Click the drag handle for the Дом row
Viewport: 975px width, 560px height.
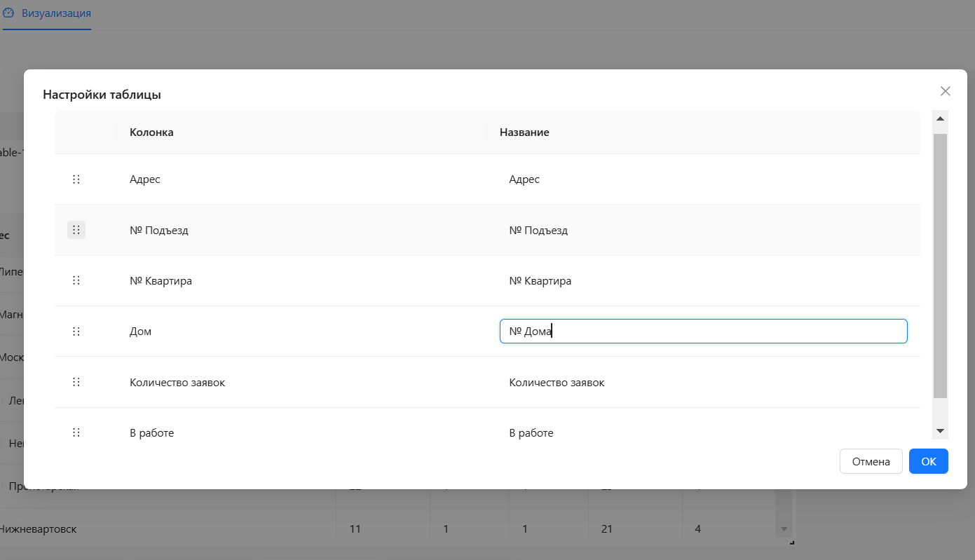click(x=76, y=332)
